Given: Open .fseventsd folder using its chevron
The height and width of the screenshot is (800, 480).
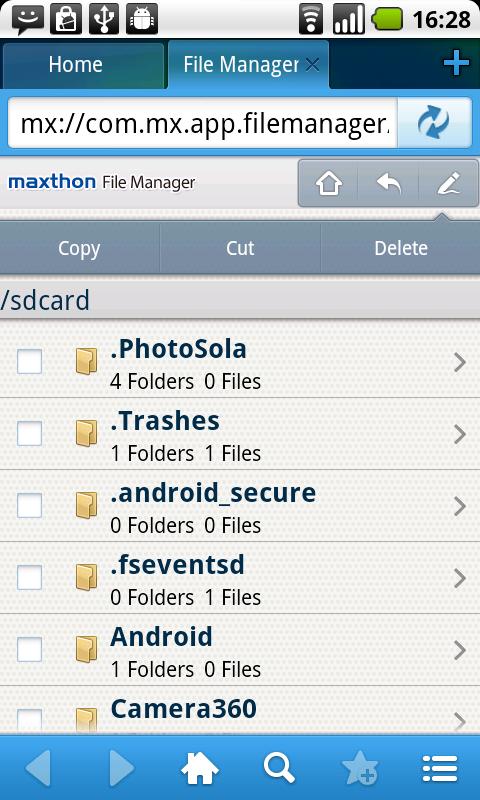Looking at the screenshot, I should tap(460, 579).
